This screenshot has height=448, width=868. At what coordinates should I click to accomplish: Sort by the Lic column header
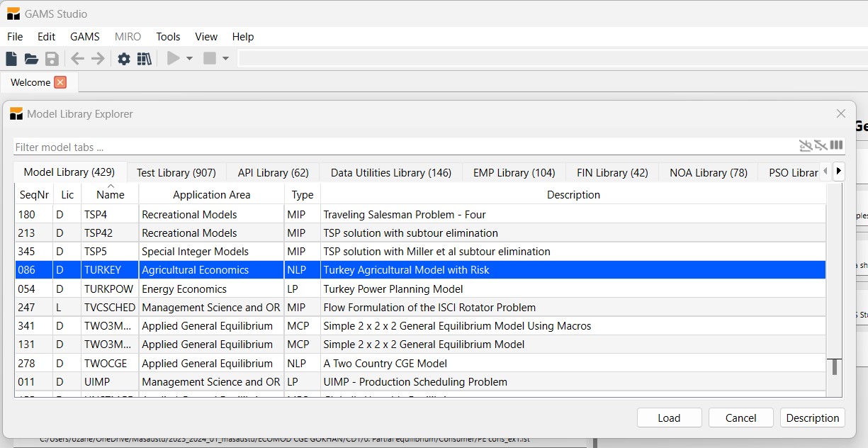tap(67, 194)
